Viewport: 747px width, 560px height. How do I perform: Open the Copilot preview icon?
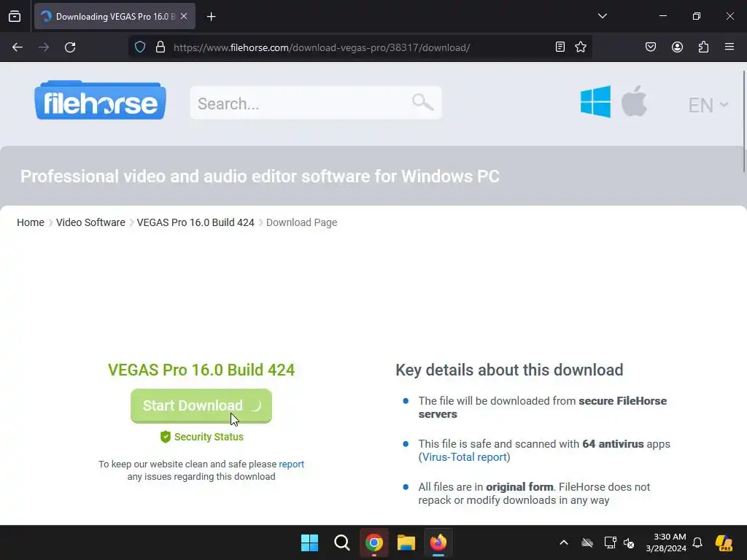[x=724, y=542]
